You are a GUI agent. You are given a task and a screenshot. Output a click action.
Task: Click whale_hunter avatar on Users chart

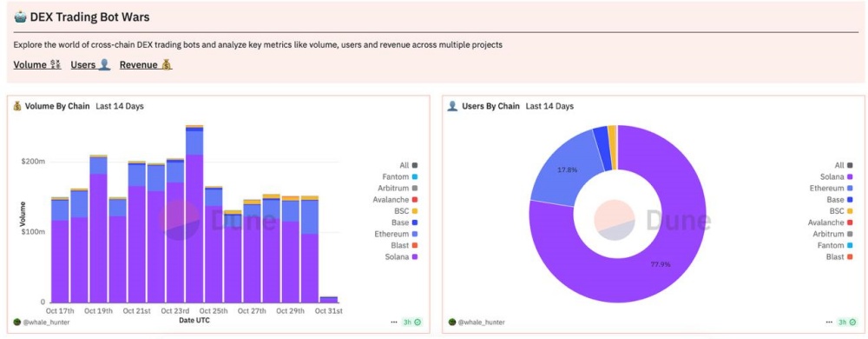click(451, 322)
